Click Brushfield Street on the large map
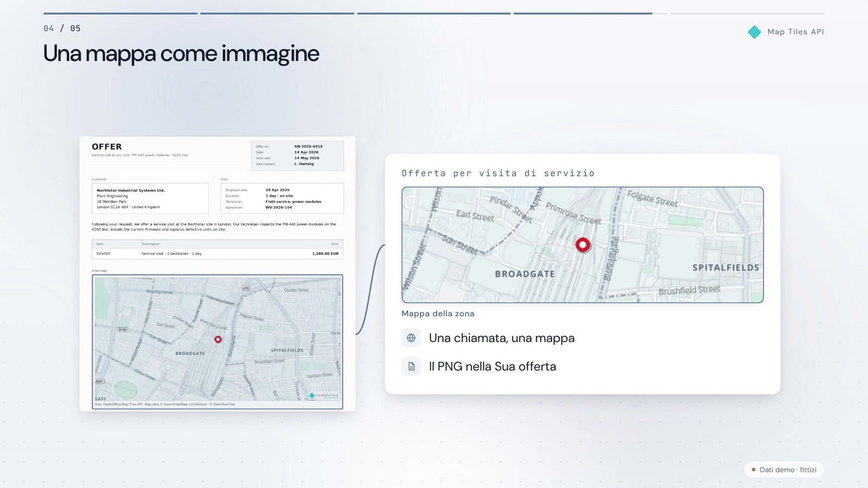Image resolution: width=868 pixels, height=488 pixels. coord(690,291)
